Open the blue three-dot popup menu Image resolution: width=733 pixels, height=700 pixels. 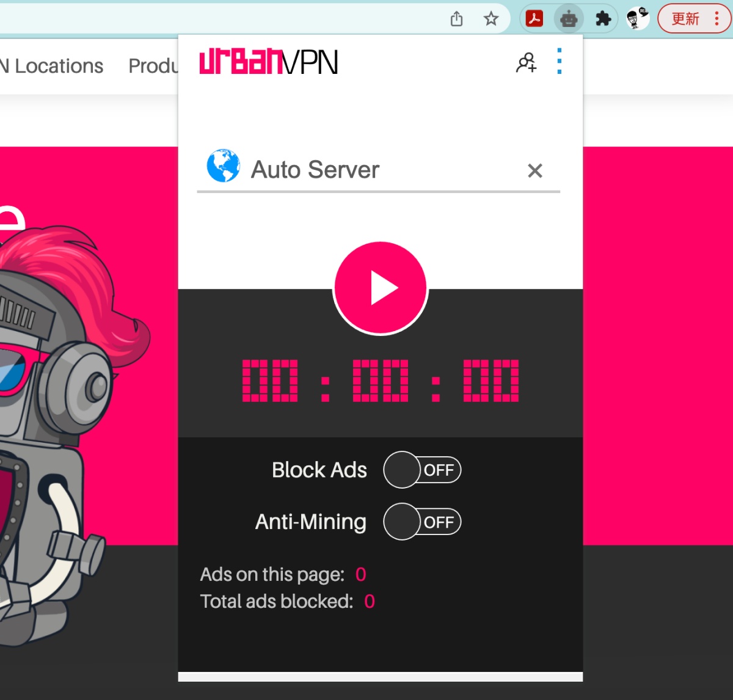tap(560, 62)
